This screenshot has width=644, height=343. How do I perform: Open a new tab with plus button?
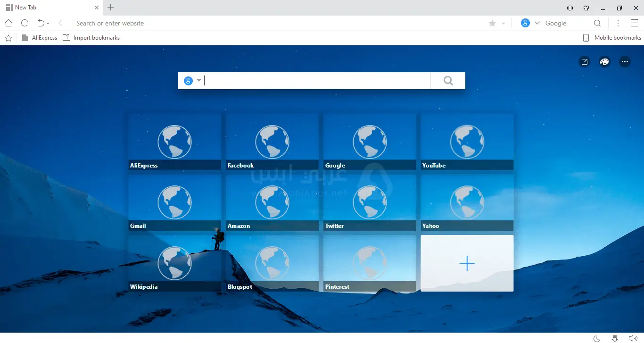pyautogui.click(x=111, y=8)
